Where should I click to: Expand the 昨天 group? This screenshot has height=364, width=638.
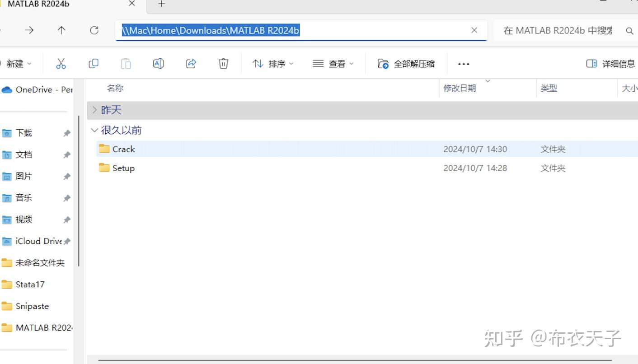(x=94, y=109)
